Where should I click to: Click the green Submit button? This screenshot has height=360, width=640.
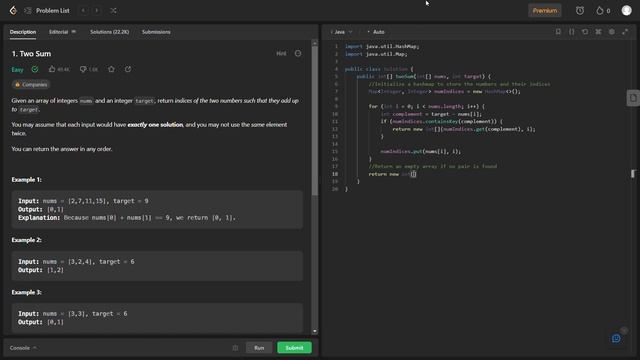coord(294,348)
